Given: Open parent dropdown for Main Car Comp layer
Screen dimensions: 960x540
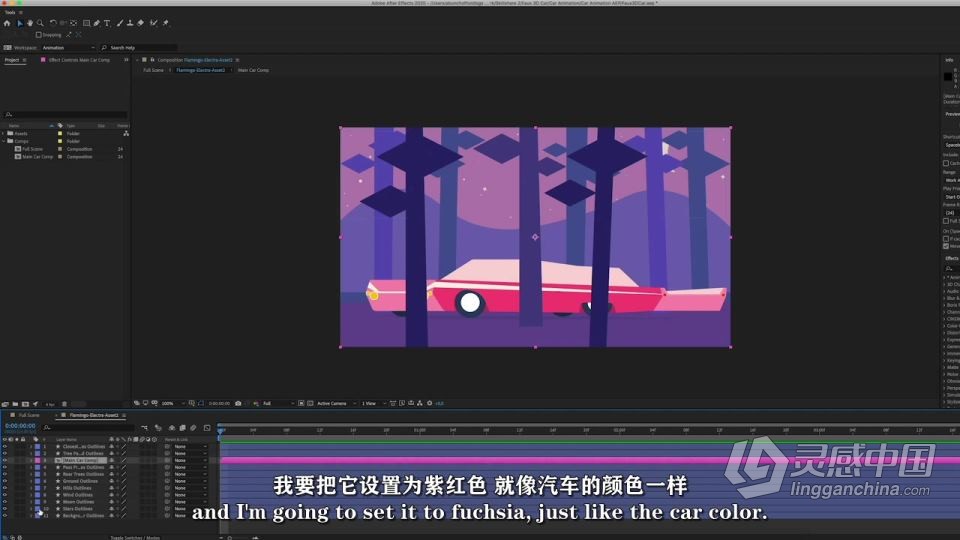Looking at the screenshot, I should pos(190,460).
